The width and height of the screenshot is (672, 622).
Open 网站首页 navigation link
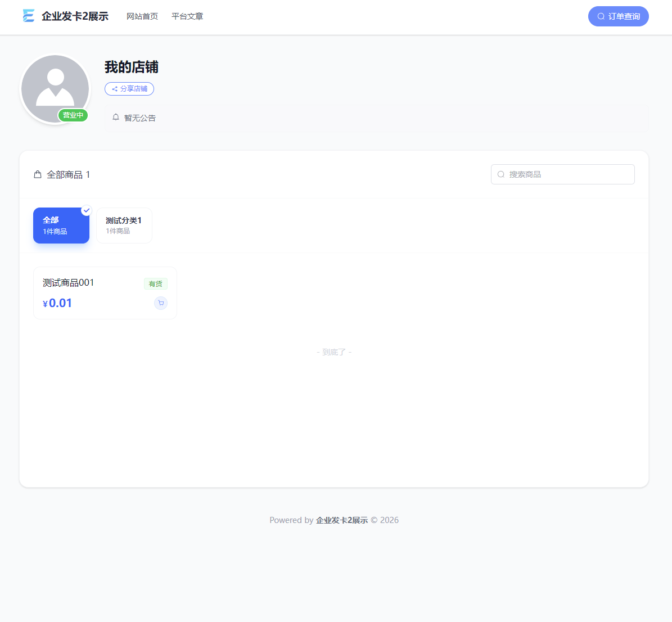tap(142, 16)
